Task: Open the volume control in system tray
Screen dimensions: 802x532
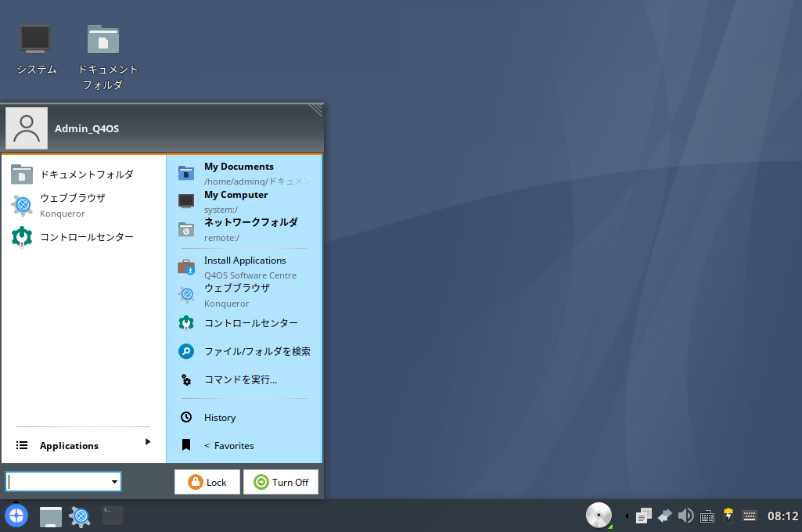Action: 686,516
